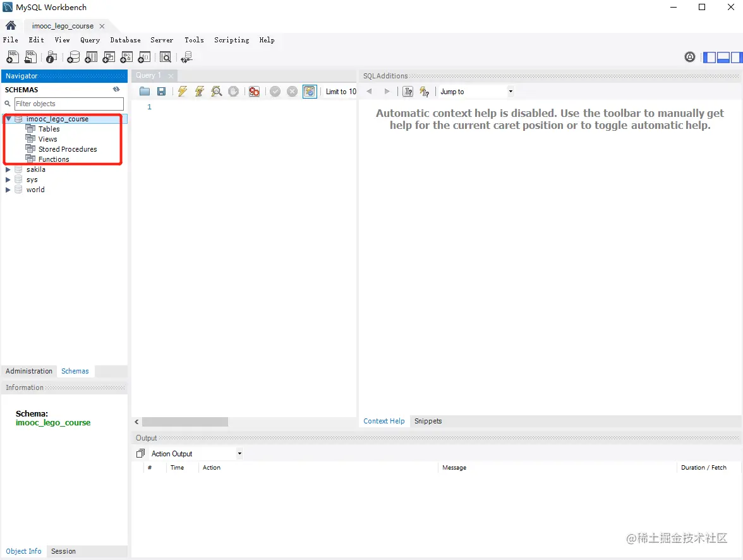Click the Filter objects search field

coord(69,104)
